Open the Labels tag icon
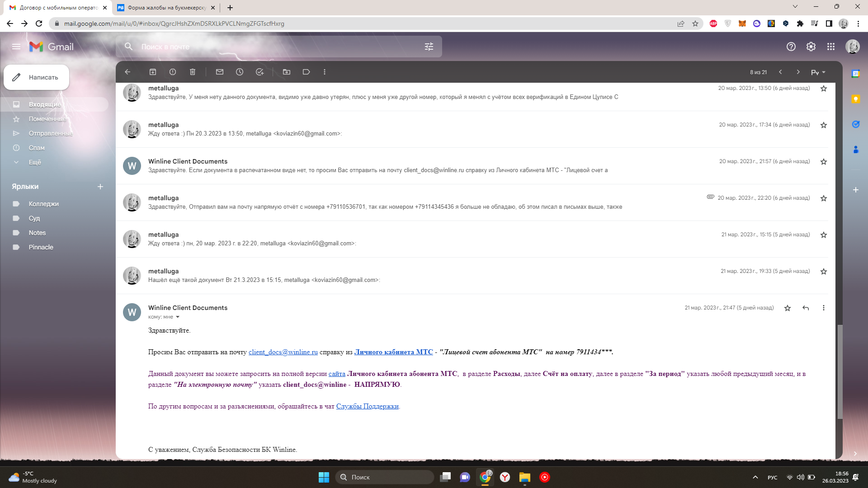This screenshot has width=868, height=488. tap(307, 72)
